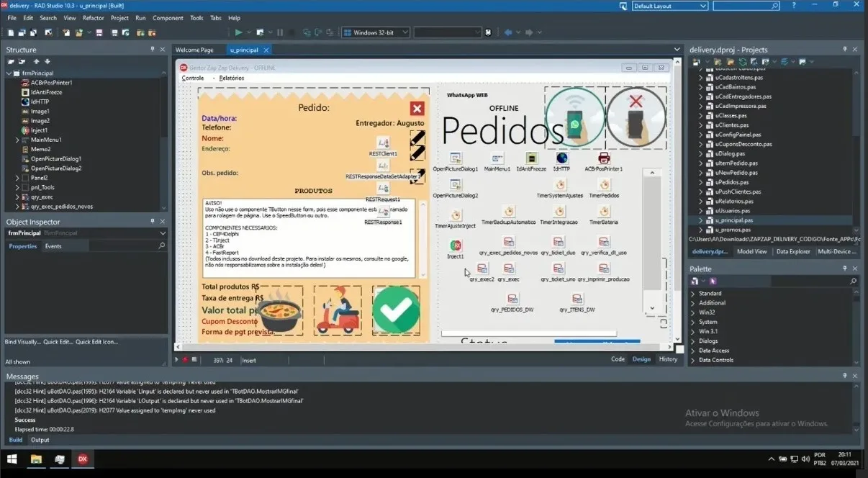Viewport: 868px width, 478px height.
Task: Expand uClientes.pas in the Projects tree
Action: click(x=700, y=125)
